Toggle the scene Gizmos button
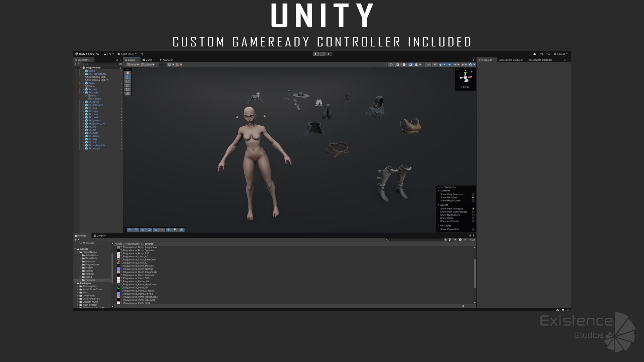This screenshot has height=362, width=644. pyautogui.click(x=470, y=65)
